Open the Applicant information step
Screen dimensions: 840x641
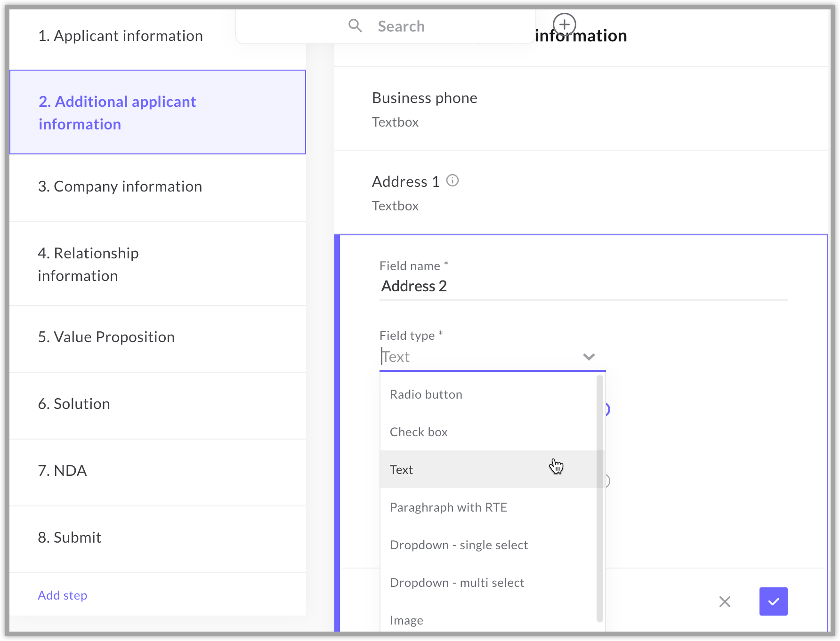tap(121, 36)
